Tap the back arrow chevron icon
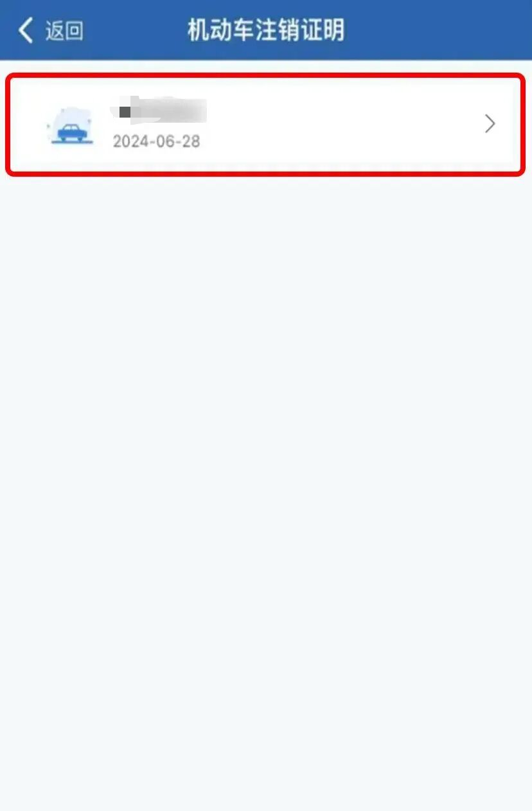The height and width of the screenshot is (811, 532). coord(26,30)
